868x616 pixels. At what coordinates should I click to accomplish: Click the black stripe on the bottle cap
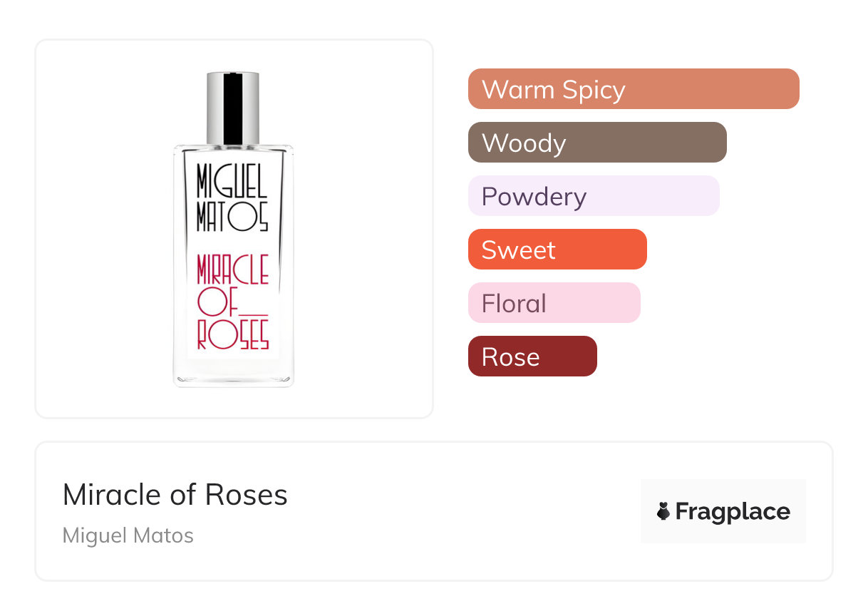[x=233, y=108]
